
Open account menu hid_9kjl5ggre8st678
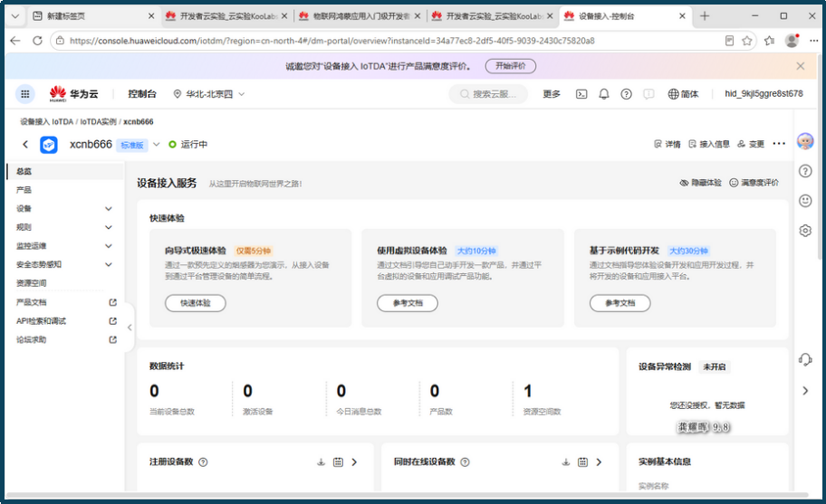point(764,93)
